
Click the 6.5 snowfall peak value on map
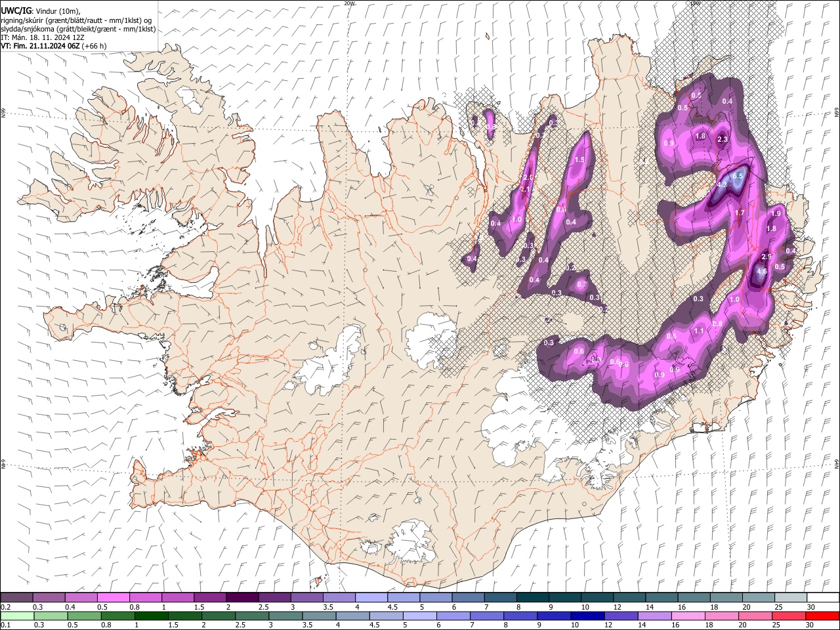pyautogui.click(x=738, y=176)
